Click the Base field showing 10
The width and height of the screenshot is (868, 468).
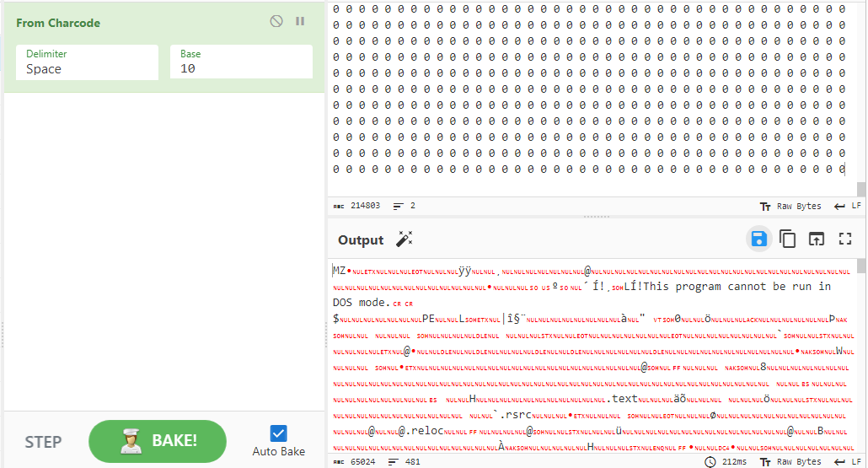point(241,62)
